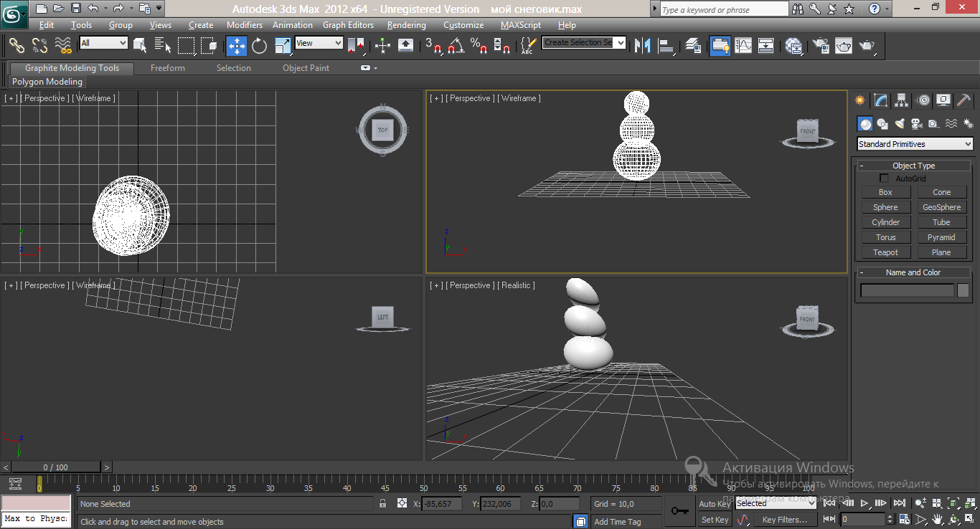
Task: Open the Selected key filter dropdown
Action: coord(776,503)
